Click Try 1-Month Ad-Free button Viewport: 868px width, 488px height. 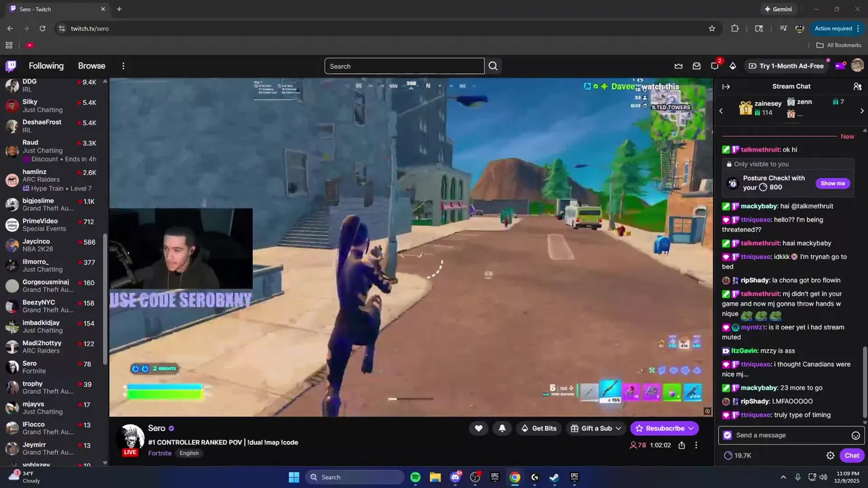coord(786,66)
